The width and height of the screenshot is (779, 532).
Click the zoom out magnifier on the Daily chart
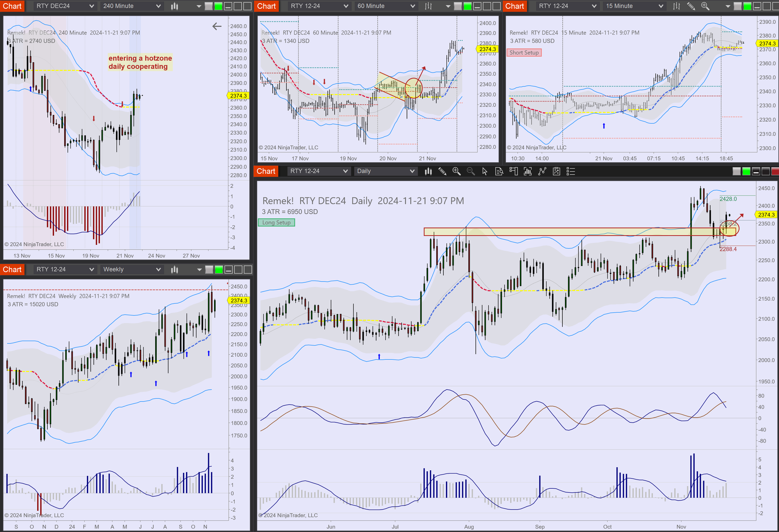471,172
